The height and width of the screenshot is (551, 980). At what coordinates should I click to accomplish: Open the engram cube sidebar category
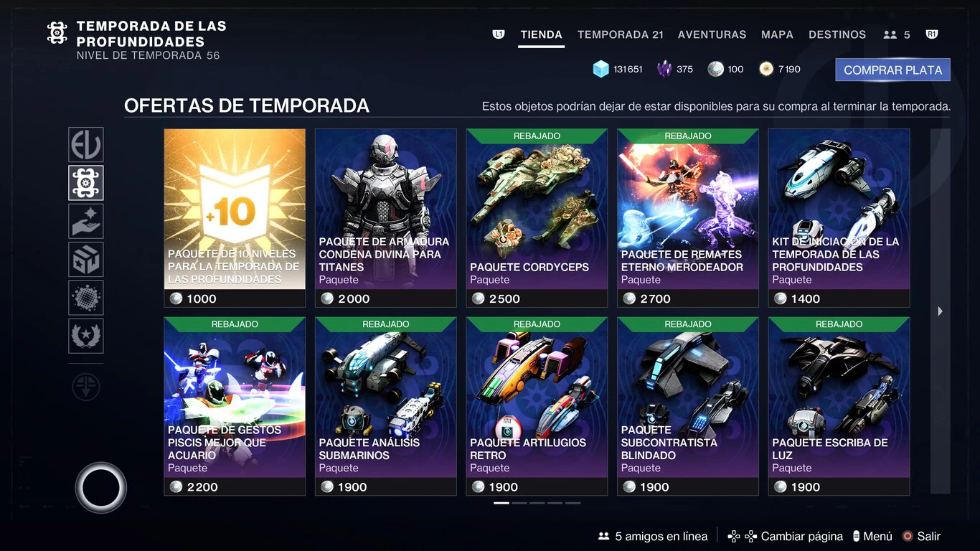pos(86,260)
